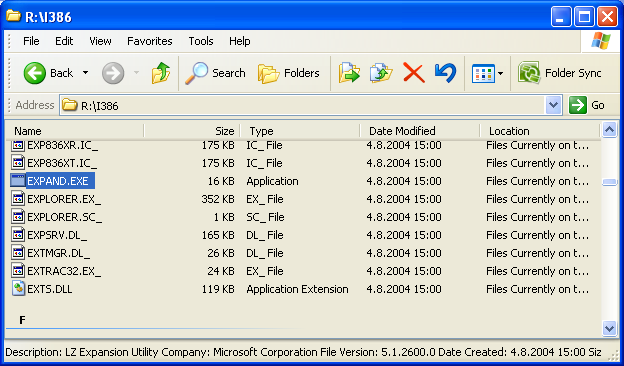Sort by the Type column header
624x366 pixels.
300,131
